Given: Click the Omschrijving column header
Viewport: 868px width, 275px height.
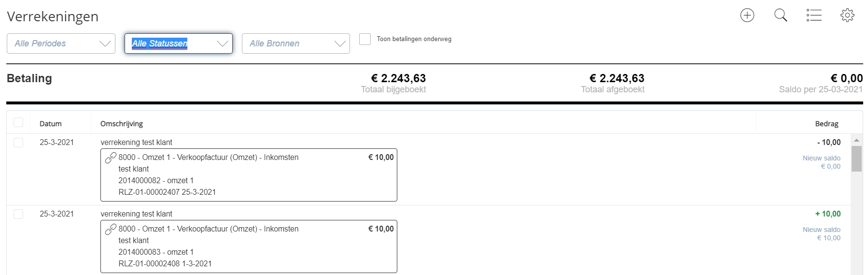Looking at the screenshot, I should point(122,124).
